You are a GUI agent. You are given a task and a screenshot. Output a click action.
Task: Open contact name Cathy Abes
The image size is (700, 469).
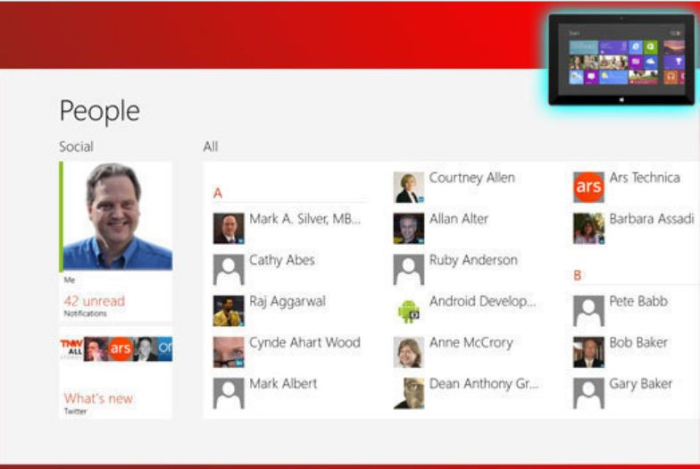282,260
